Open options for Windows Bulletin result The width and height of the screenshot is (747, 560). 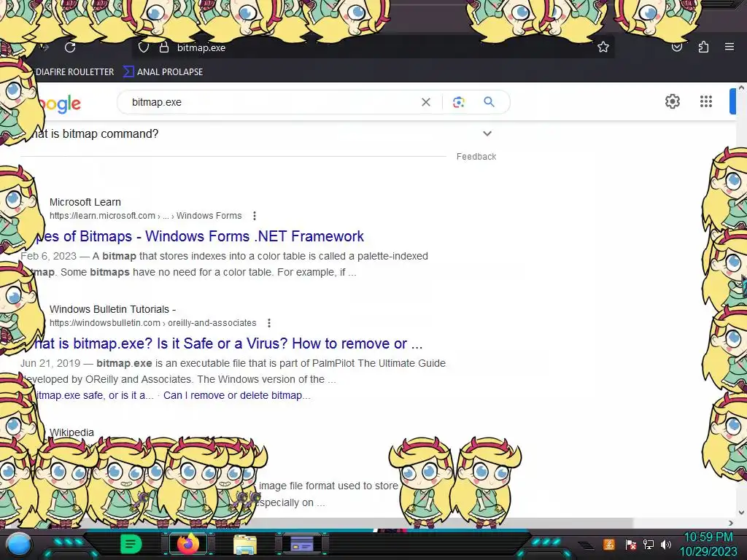269,323
